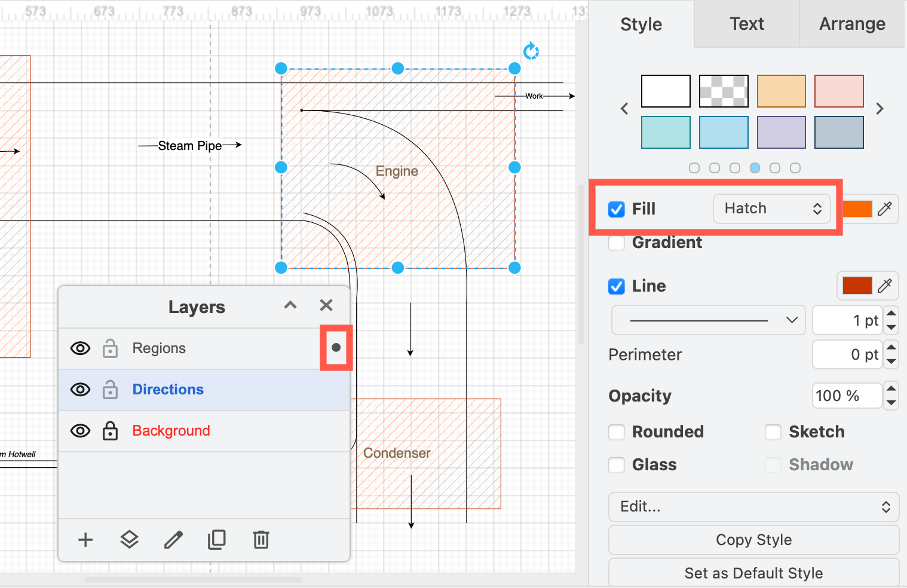Collapse the Layers panel with the chevron
907x588 pixels.
pos(290,305)
